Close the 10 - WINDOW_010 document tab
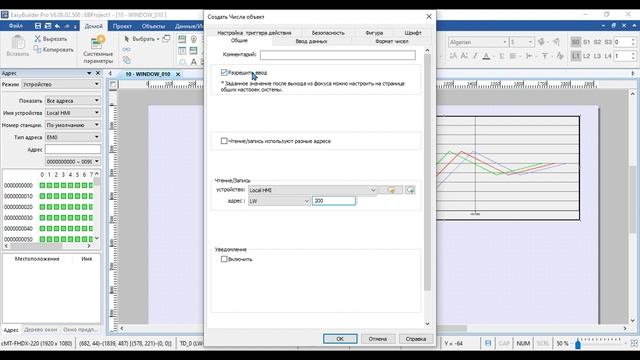Viewport: 640px width, 360px height. 178,74
